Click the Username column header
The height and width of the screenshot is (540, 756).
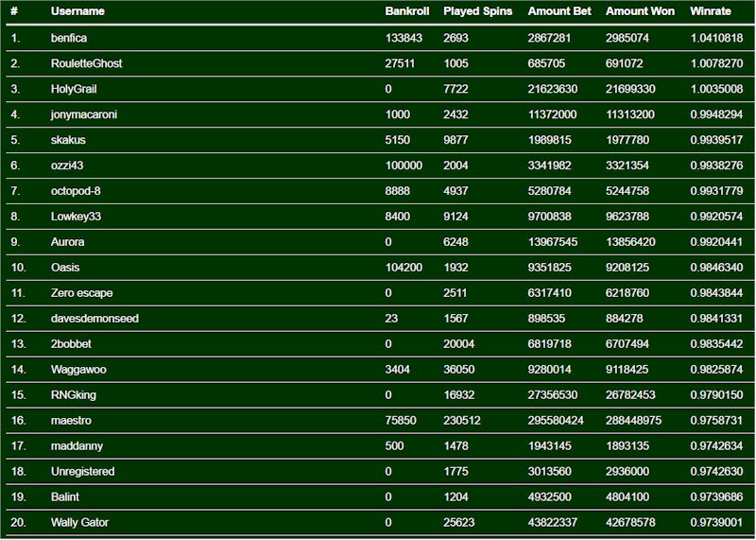coord(77,11)
